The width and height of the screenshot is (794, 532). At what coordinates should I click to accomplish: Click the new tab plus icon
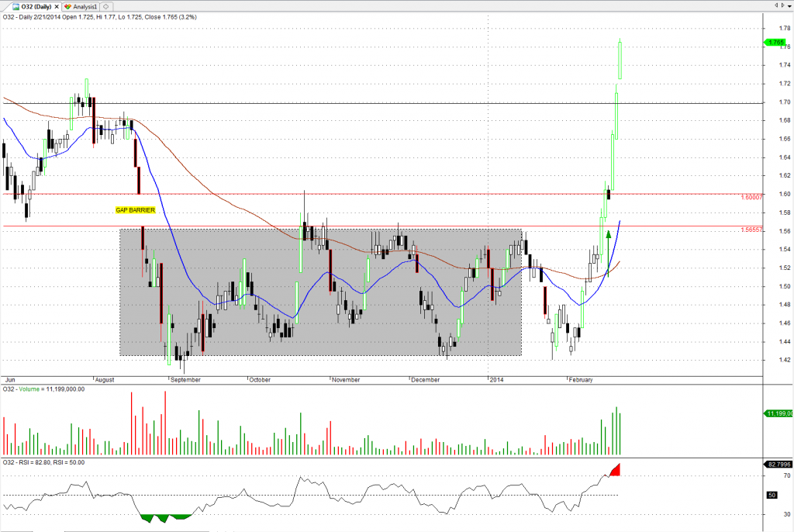106,5
